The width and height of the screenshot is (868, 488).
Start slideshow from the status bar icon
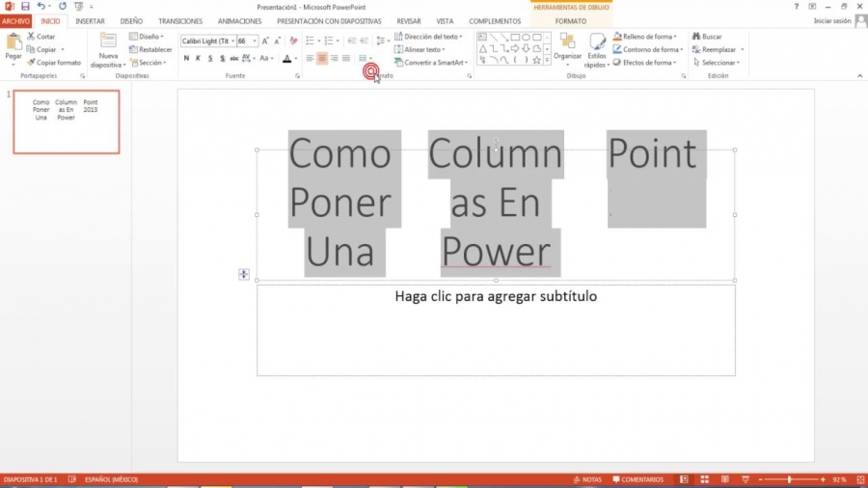[746, 479]
